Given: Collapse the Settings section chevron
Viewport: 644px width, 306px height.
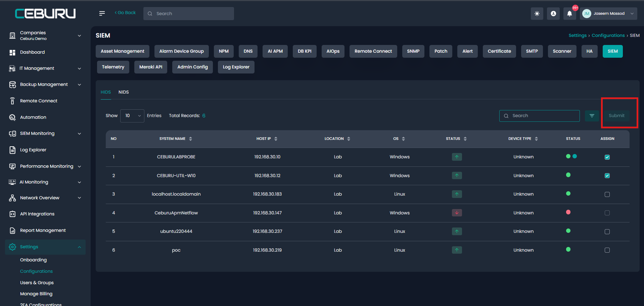Looking at the screenshot, I should click(x=80, y=247).
